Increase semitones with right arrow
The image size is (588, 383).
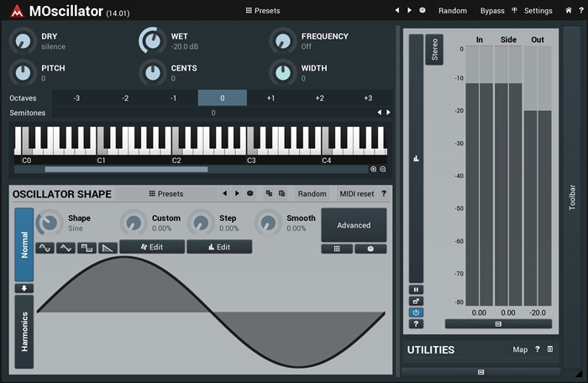tap(388, 113)
